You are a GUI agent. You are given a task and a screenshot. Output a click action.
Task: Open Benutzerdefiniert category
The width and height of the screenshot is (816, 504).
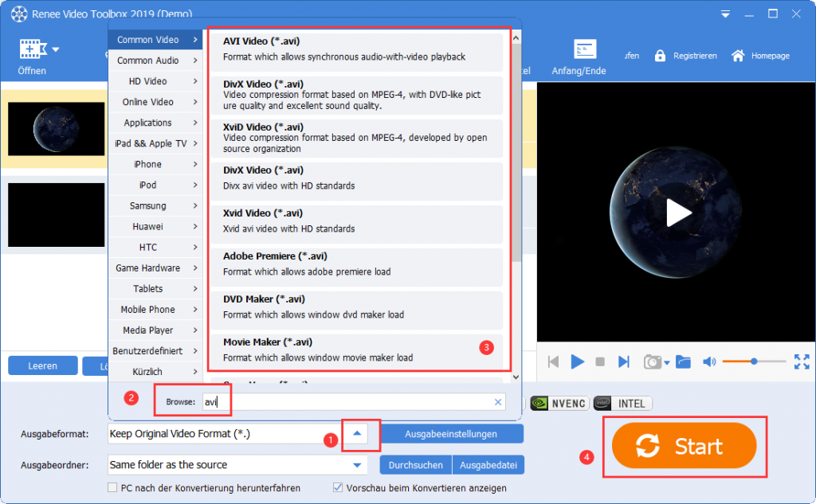155,351
